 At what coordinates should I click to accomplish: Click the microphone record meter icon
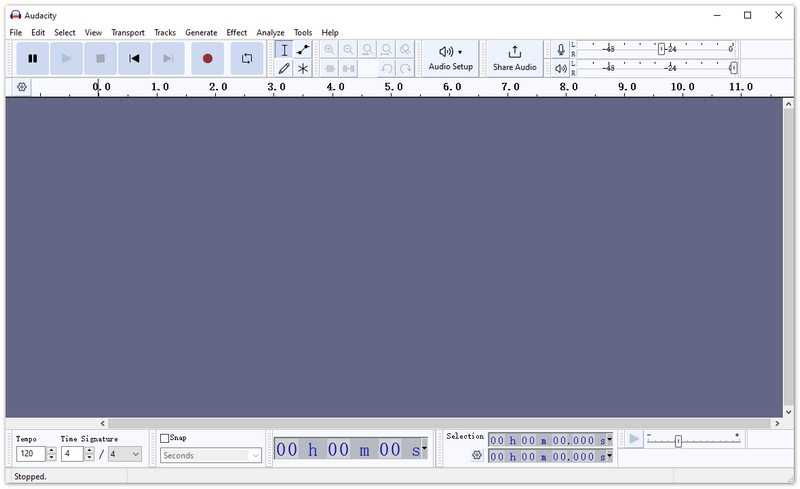point(560,49)
